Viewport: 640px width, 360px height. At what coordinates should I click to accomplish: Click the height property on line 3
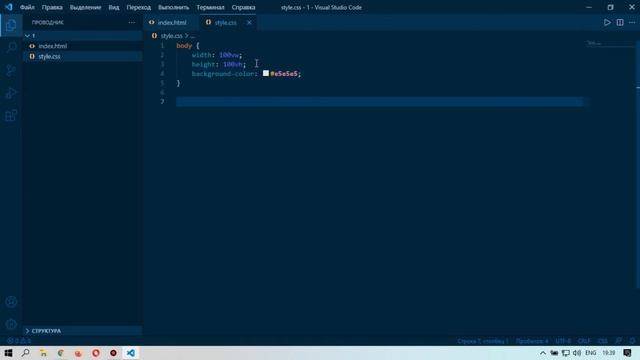[x=204, y=64]
